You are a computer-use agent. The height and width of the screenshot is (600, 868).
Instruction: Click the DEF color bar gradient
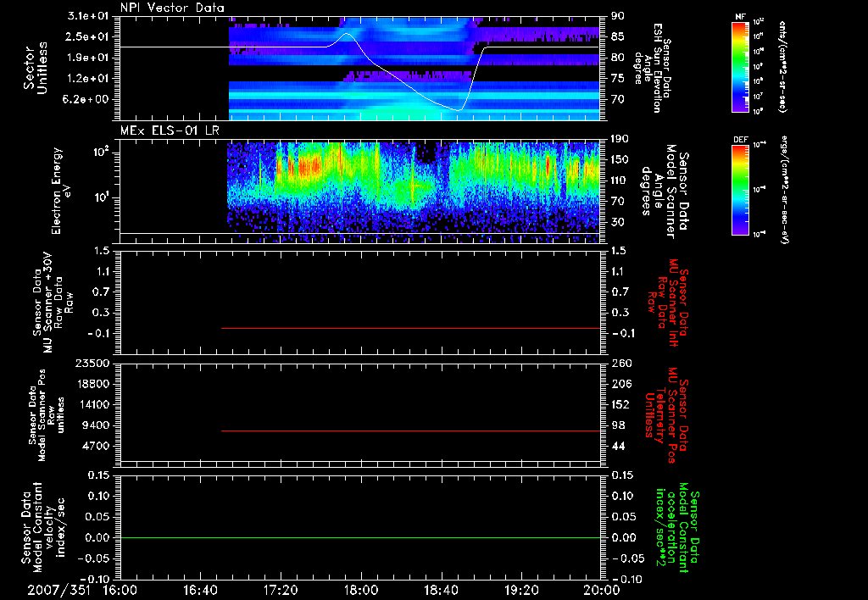point(740,190)
